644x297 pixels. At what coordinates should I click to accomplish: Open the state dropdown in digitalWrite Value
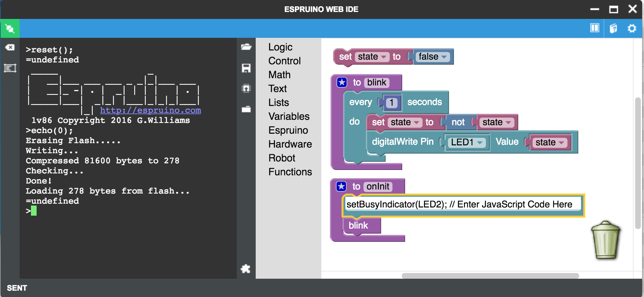tap(550, 143)
